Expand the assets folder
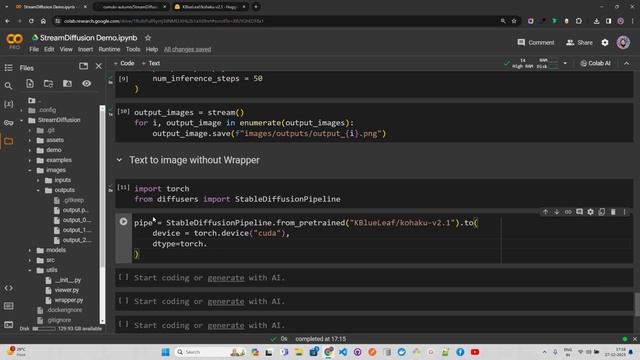Viewport: 640px width, 360px height. [x=30, y=140]
